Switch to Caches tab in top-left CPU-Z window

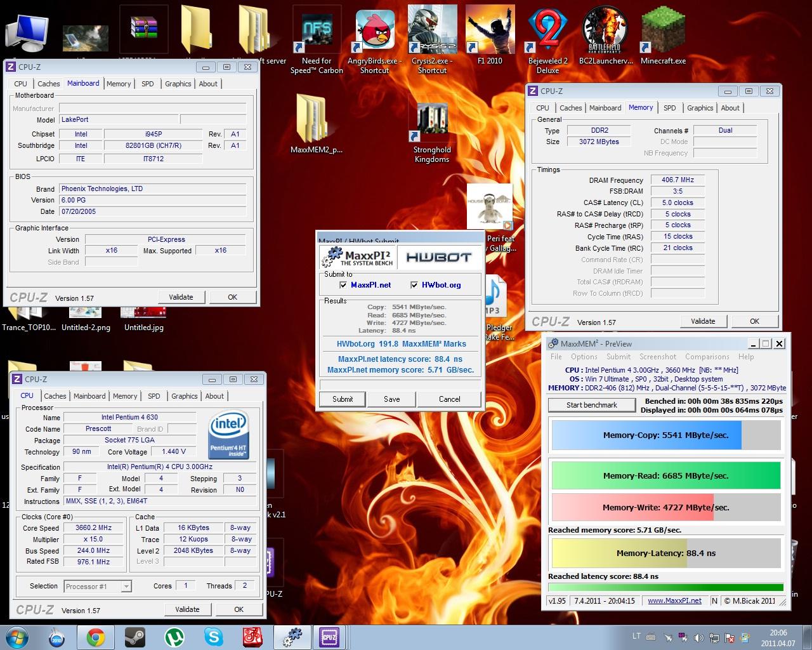49,84
